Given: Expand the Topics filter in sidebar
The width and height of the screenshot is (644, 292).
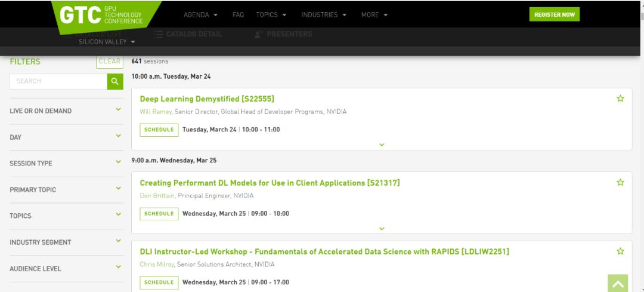Looking at the screenshot, I should click(66, 216).
